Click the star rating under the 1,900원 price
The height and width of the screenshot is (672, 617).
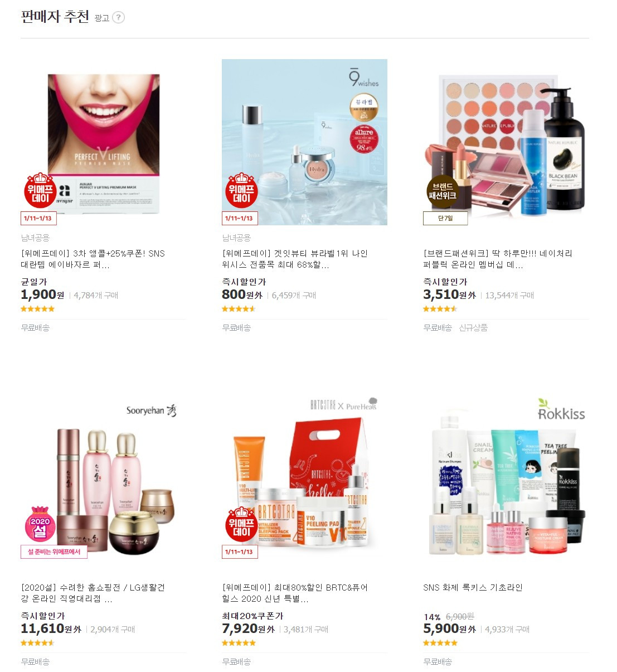[38, 309]
